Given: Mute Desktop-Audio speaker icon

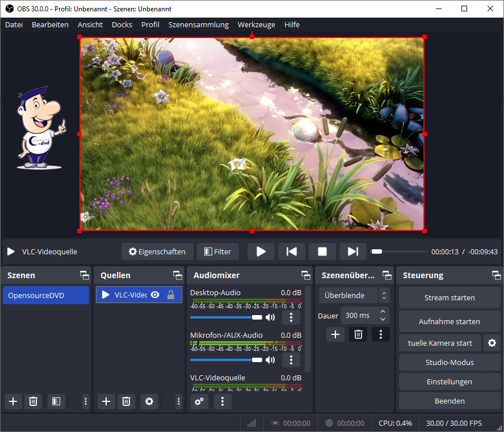Looking at the screenshot, I should (x=270, y=317).
